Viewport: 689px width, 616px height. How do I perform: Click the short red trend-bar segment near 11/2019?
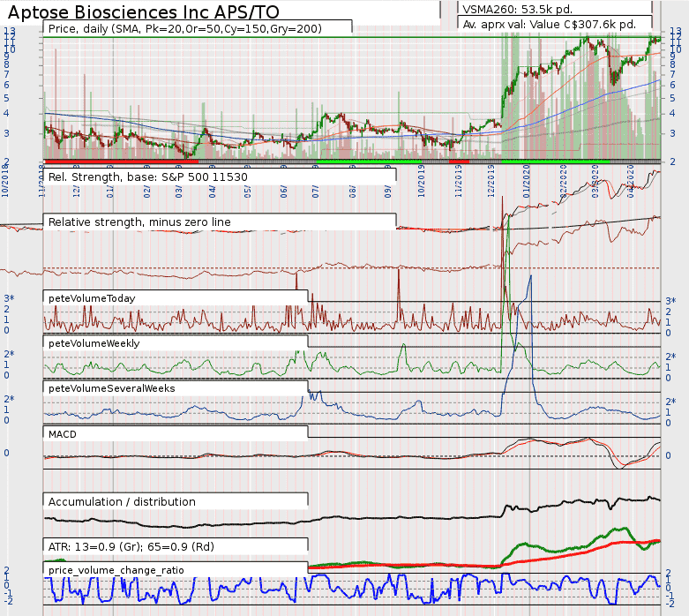460,162
